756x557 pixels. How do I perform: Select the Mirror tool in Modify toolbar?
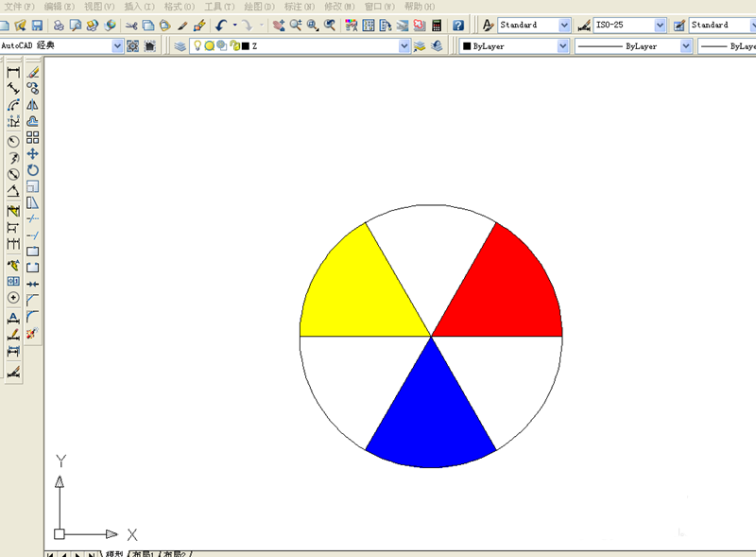click(x=32, y=105)
